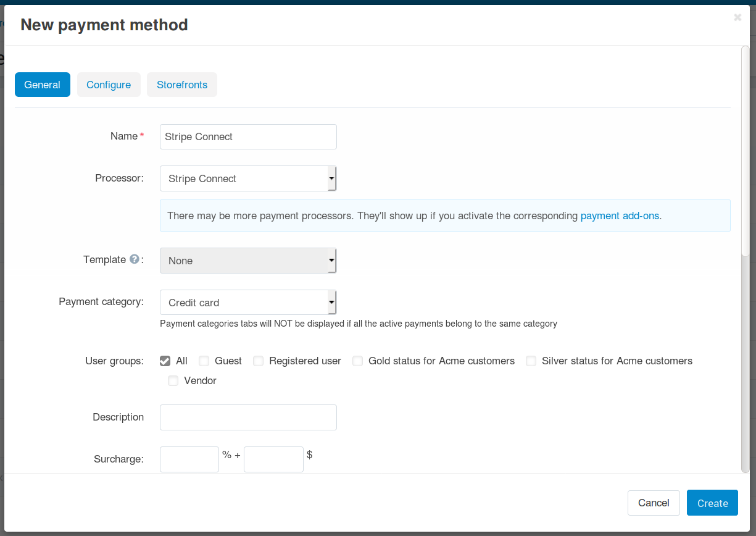The height and width of the screenshot is (536, 756).
Task: Click the Template help question mark icon
Action: click(x=134, y=260)
